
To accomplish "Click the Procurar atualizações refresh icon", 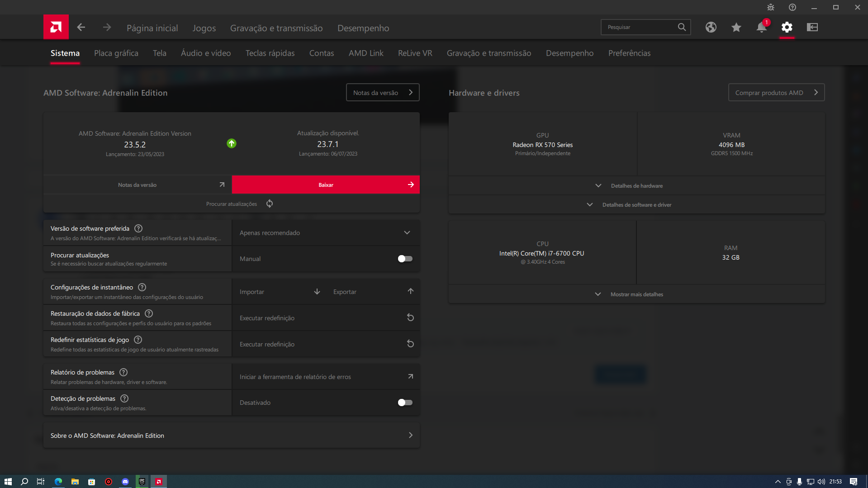I will coord(270,204).
